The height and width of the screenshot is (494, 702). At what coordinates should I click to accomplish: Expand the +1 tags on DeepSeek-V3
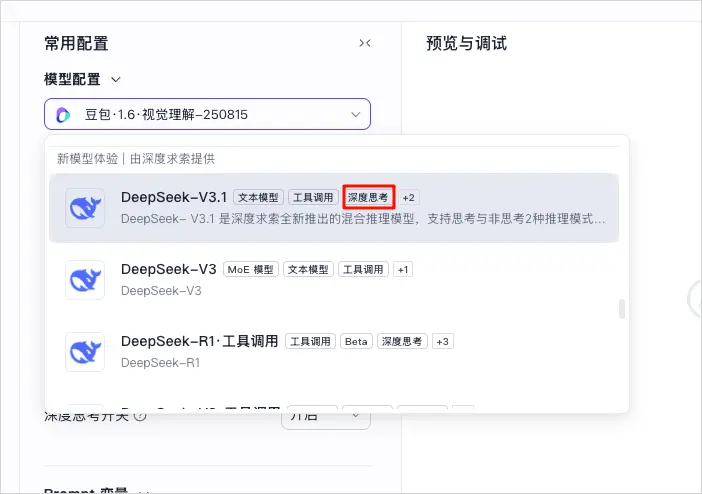(x=403, y=270)
